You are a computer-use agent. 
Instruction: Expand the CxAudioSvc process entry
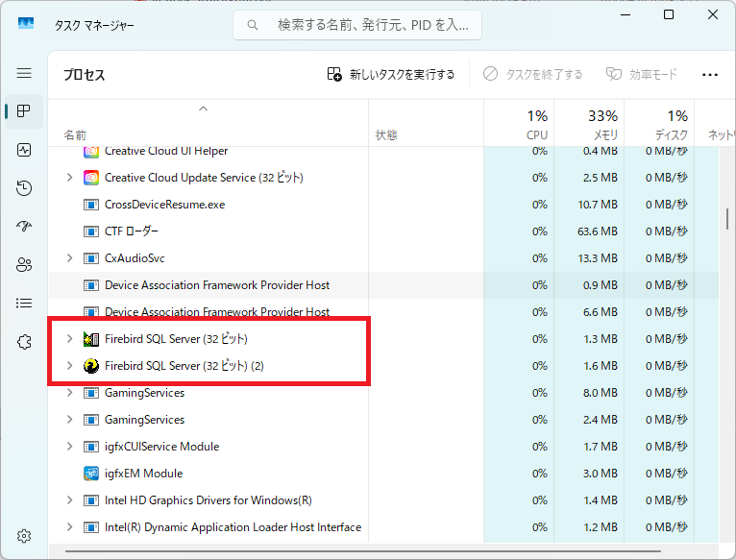point(69,258)
